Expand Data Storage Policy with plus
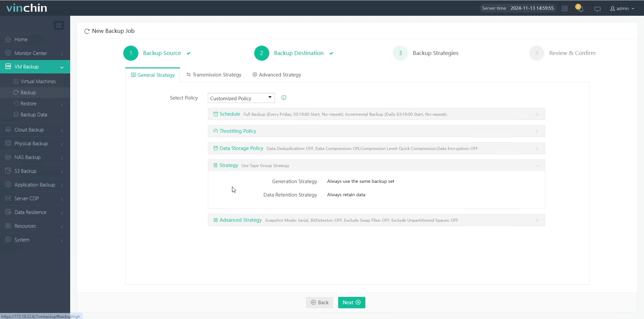The width and height of the screenshot is (644, 319). click(x=537, y=149)
